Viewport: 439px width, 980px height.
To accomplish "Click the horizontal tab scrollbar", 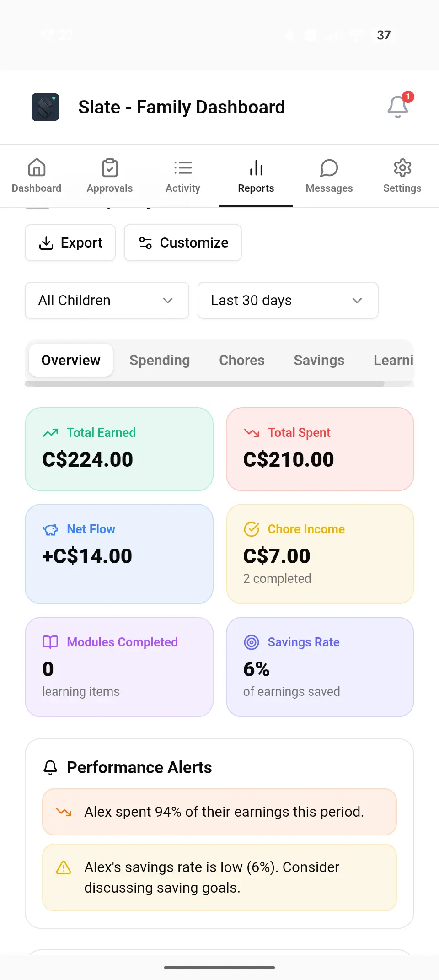I will click(204, 383).
